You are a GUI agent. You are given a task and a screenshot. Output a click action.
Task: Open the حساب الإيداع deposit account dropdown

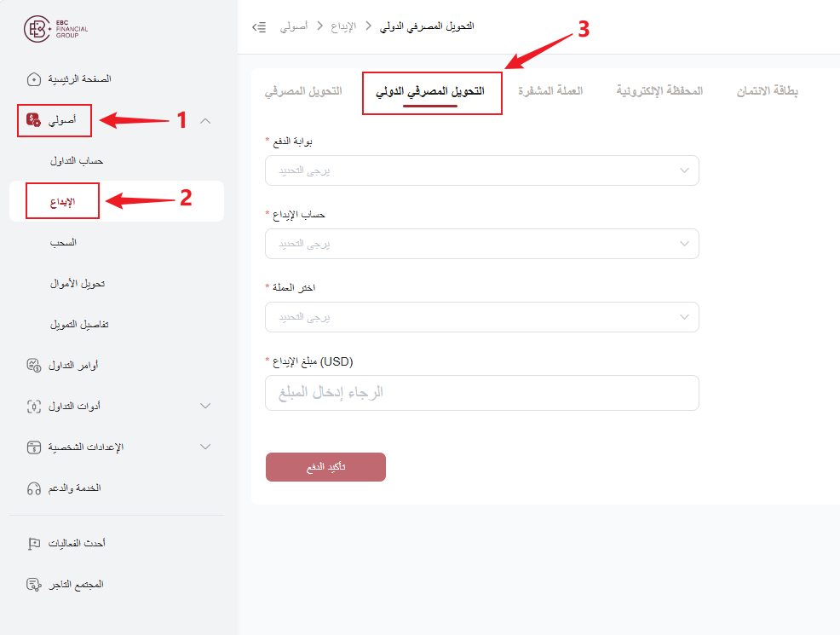click(x=481, y=244)
